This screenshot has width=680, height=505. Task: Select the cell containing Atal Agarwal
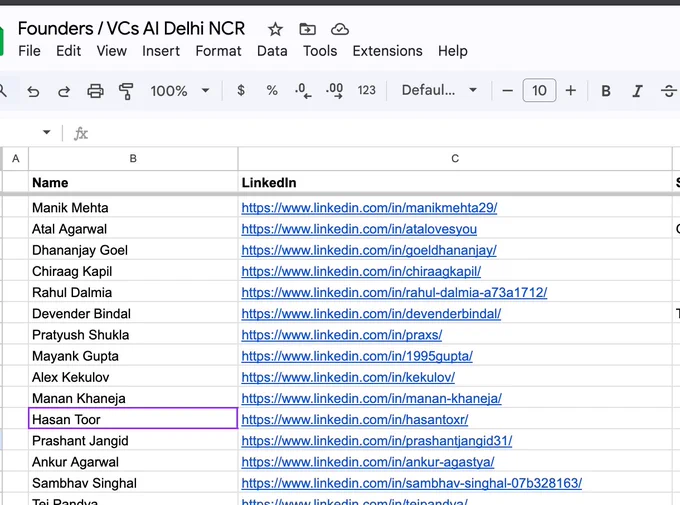click(133, 228)
